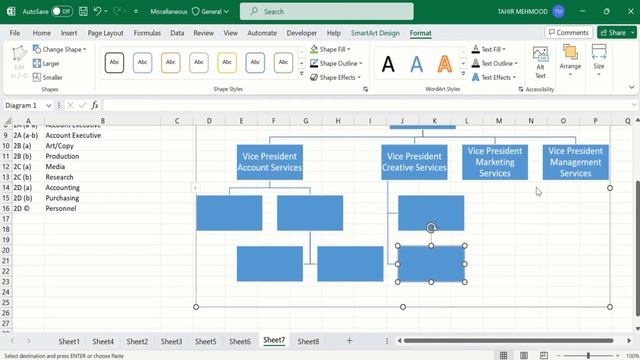640x360 pixels.
Task: Apply the black A WordArt style
Action: tap(388, 64)
